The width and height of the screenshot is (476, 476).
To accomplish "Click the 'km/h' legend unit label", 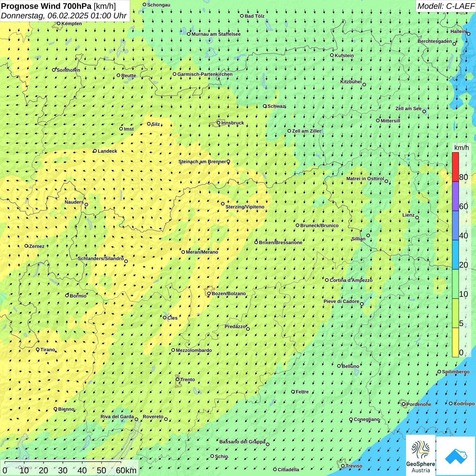I will coord(461,148).
